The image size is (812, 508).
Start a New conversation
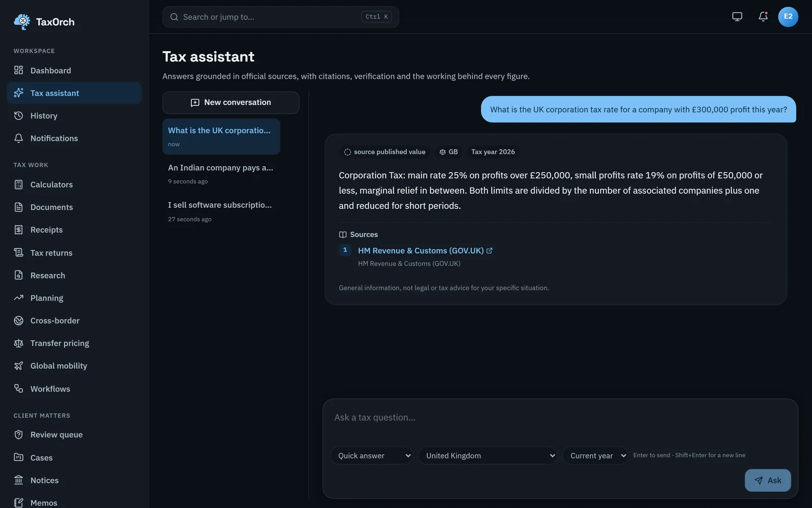[231, 103]
